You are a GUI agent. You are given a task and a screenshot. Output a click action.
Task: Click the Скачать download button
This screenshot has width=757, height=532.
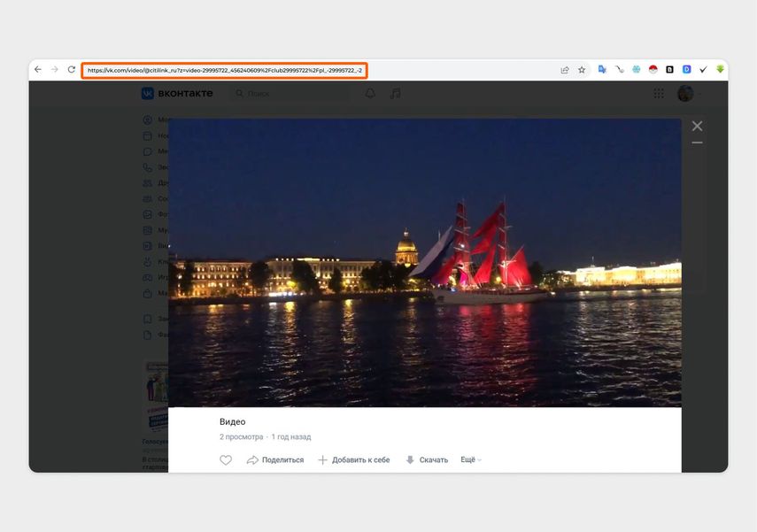[427, 460]
